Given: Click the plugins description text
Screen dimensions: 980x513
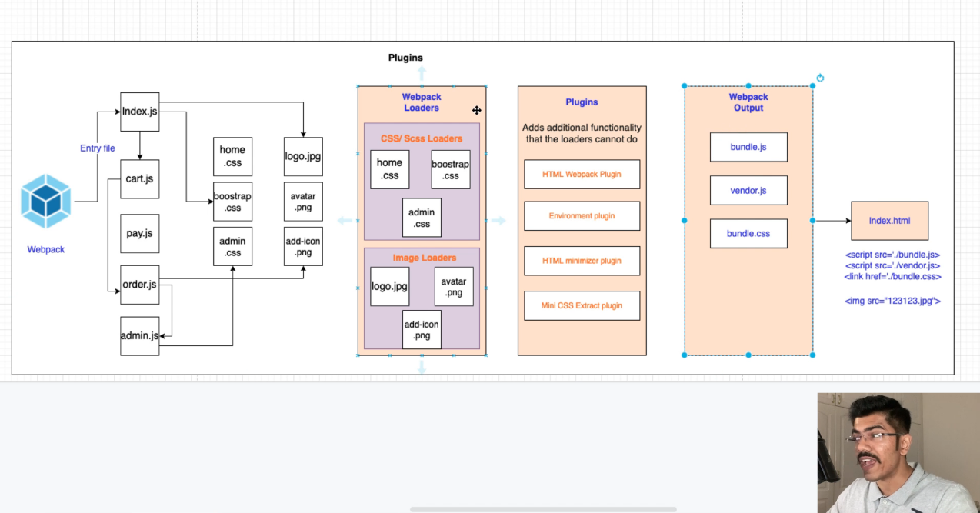Looking at the screenshot, I should pyautogui.click(x=582, y=133).
